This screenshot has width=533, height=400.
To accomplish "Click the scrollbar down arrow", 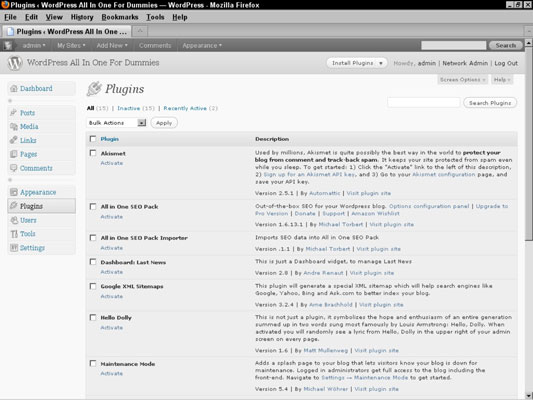I will [529, 396].
